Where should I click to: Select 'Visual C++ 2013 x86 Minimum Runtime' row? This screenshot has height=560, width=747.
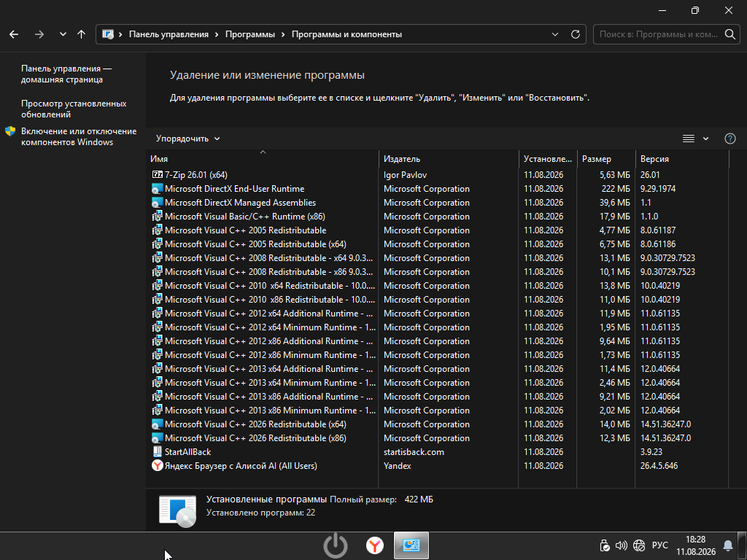pos(438,410)
